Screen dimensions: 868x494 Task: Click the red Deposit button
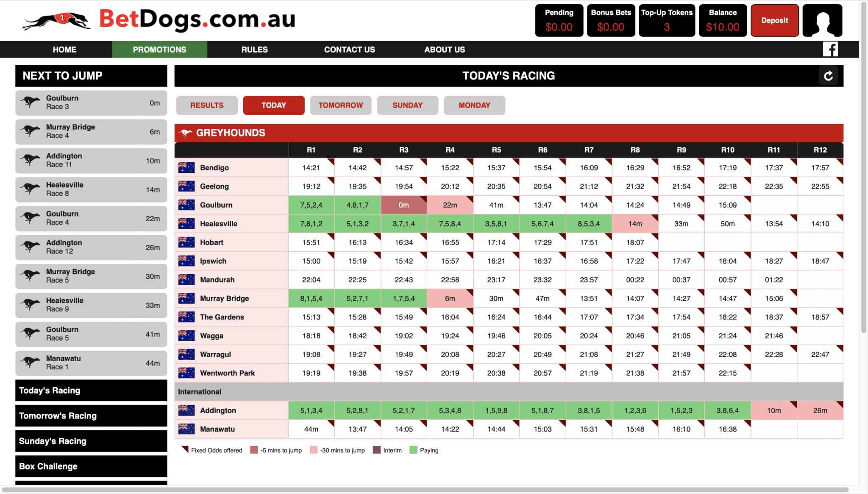click(775, 20)
